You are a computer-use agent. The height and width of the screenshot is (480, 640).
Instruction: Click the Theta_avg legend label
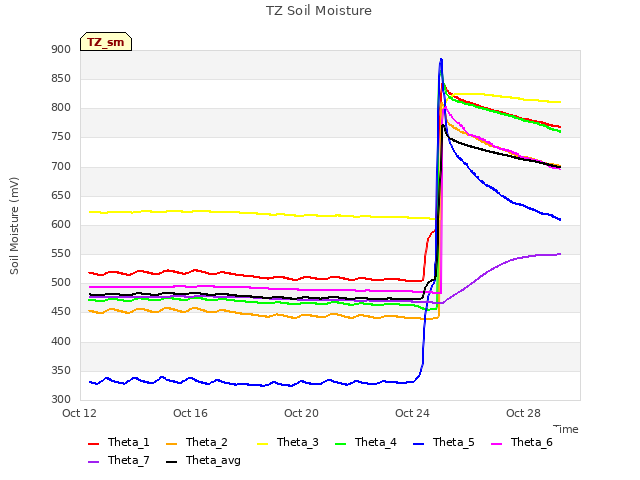[x=213, y=460]
